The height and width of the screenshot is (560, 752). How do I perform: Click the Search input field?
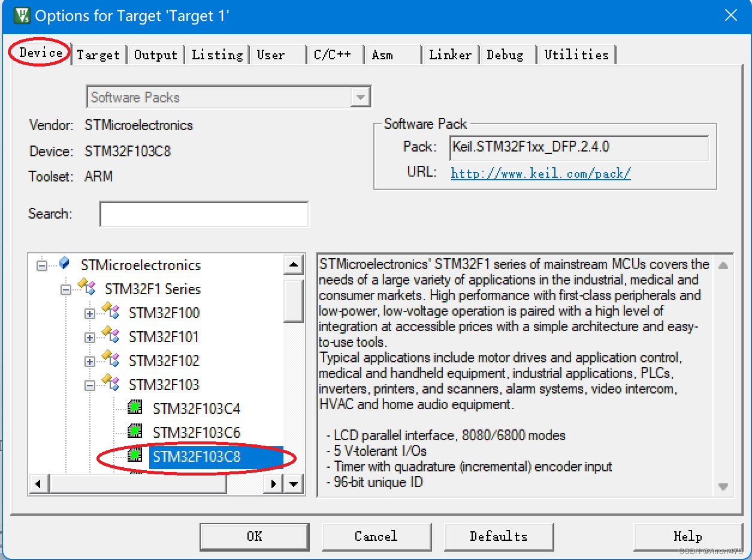204,214
